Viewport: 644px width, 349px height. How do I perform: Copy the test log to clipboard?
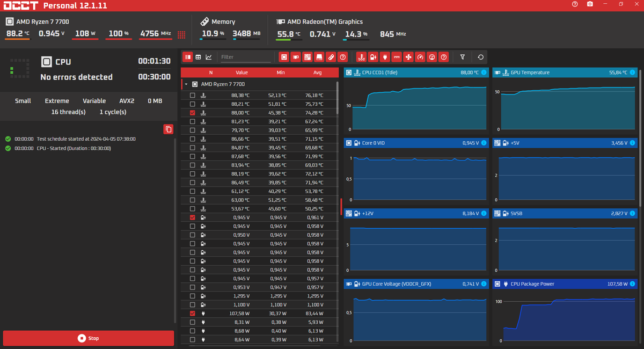[x=169, y=129]
